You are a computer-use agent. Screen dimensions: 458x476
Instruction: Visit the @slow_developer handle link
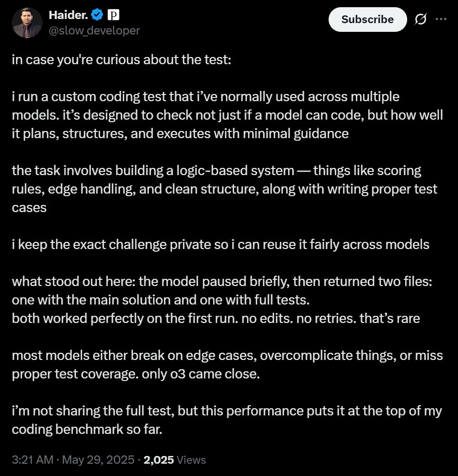point(94,30)
